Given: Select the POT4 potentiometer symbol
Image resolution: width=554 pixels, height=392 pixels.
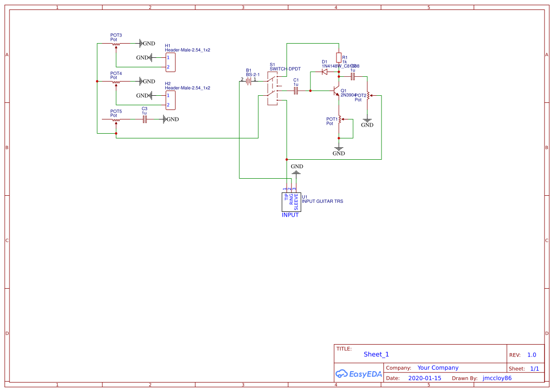Looking at the screenshot, I should point(116,82).
